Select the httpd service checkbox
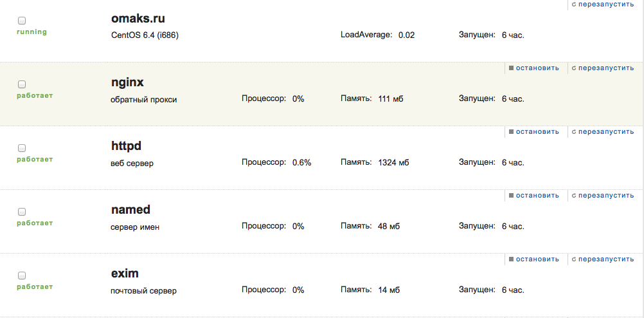Viewport: 644px width, 318px height. click(x=22, y=148)
